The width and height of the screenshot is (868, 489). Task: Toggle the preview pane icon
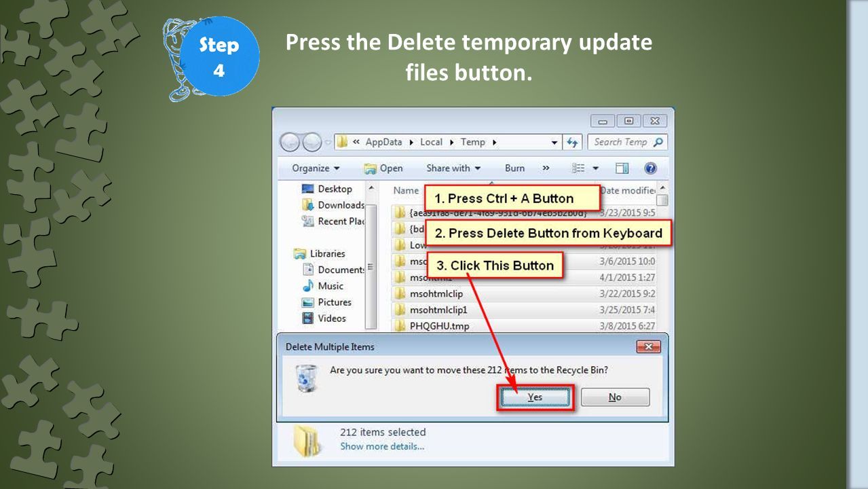[622, 168]
